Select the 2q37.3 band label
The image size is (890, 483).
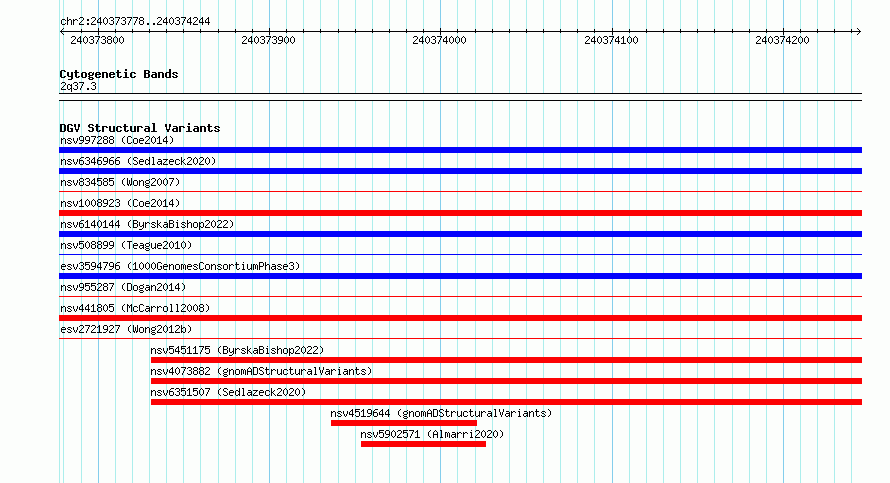click(x=78, y=87)
